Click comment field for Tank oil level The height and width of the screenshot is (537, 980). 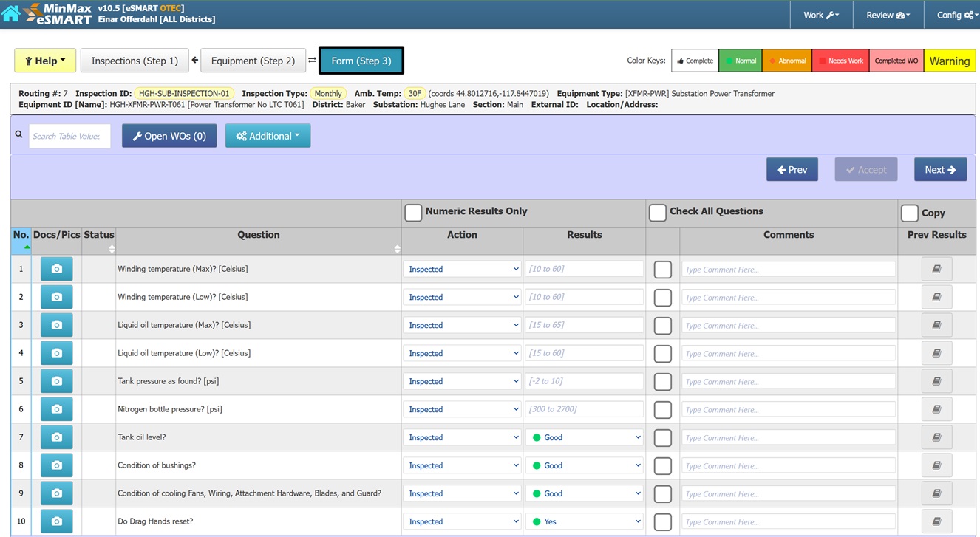[x=789, y=437]
